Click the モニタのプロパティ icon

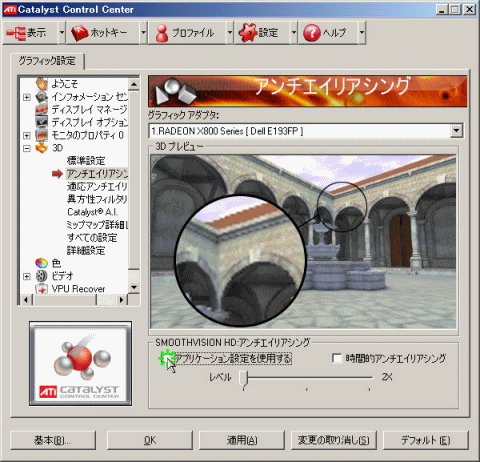[x=42, y=135]
